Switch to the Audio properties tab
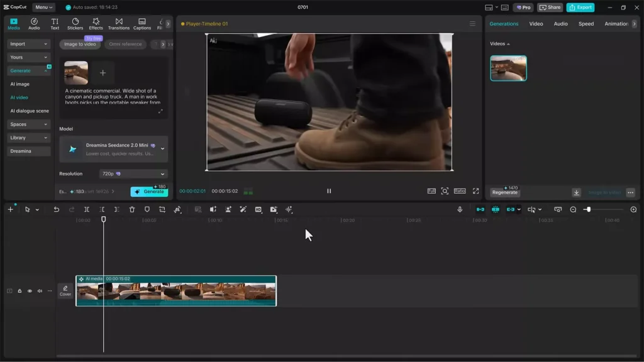 click(560, 24)
